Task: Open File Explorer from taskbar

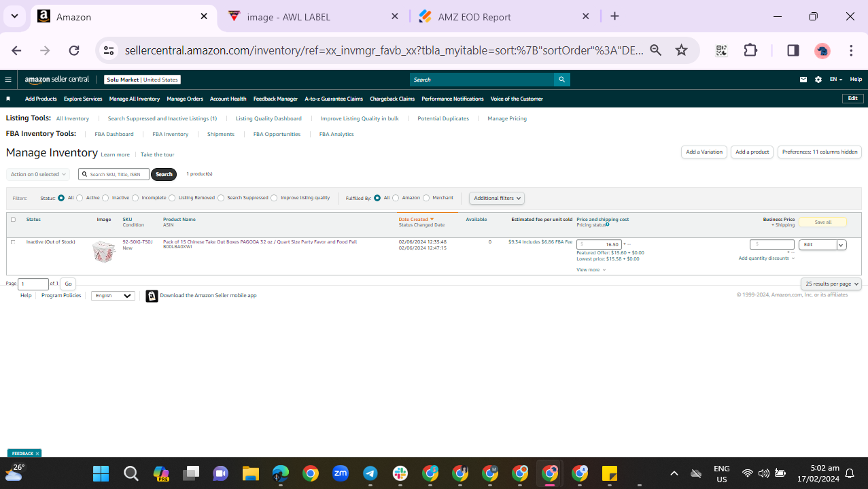Action: pos(251,473)
